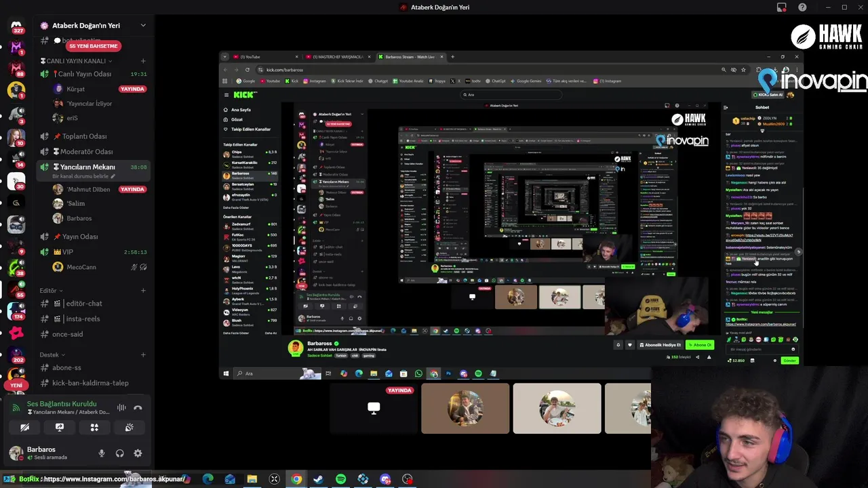Select Barbaros in Yancıların Mekanı channel
868x488 pixels.
(72, 218)
